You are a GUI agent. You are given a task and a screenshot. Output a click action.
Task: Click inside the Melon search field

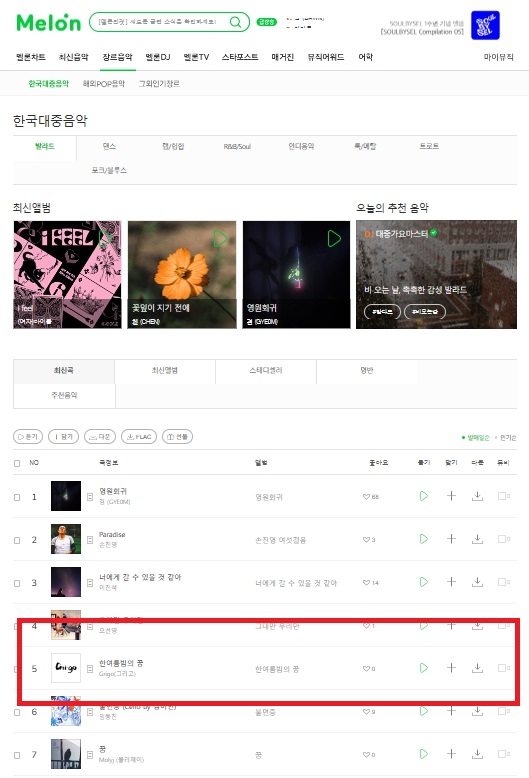[x=158, y=22]
